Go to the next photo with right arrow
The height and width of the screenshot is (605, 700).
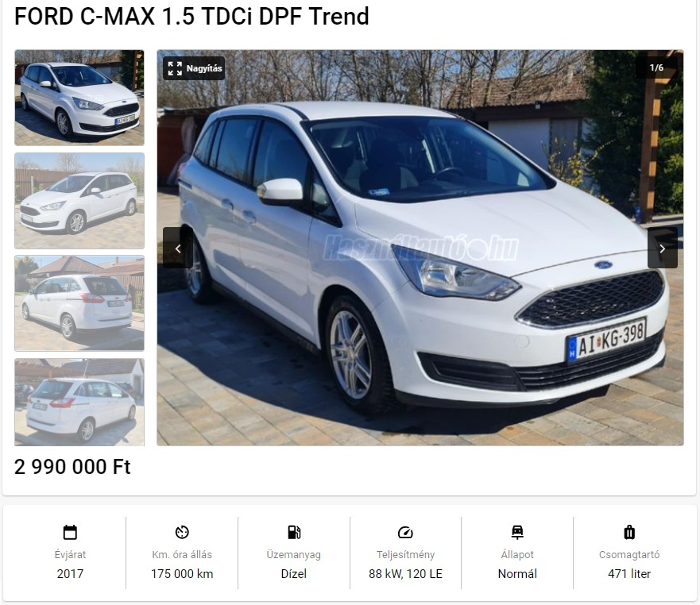coord(663,248)
